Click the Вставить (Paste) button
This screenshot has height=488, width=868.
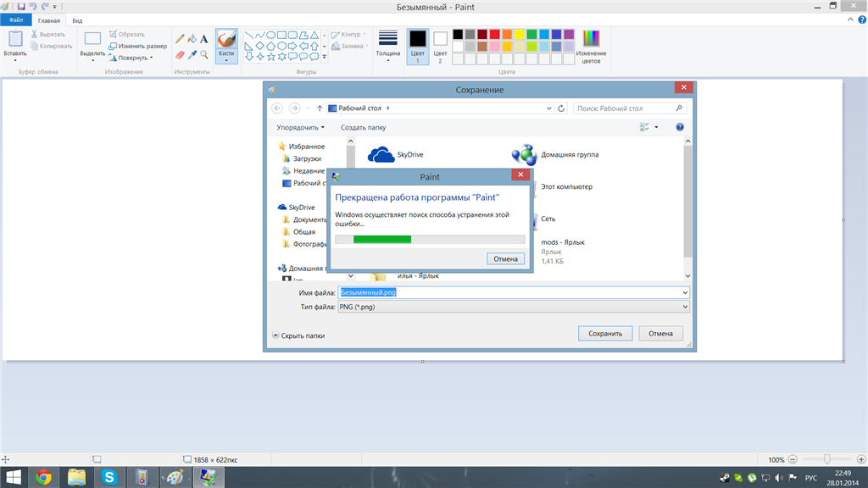[15, 46]
